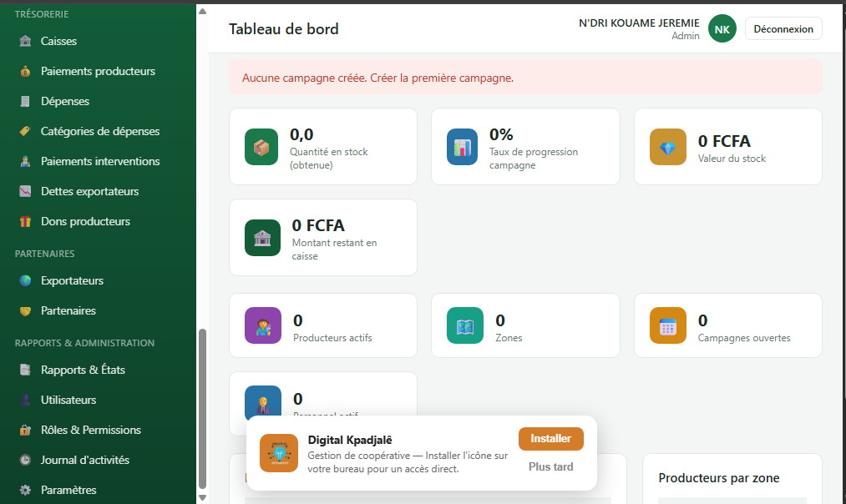Go to Paiements producteurs
Viewport: 846px width, 504px height.
pyautogui.click(x=99, y=71)
